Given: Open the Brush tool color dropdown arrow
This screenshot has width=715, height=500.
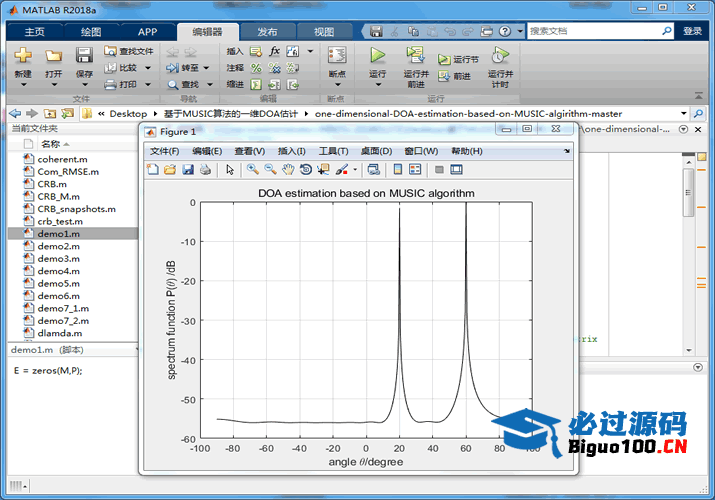Looking at the screenshot, I should pyautogui.click(x=354, y=169).
